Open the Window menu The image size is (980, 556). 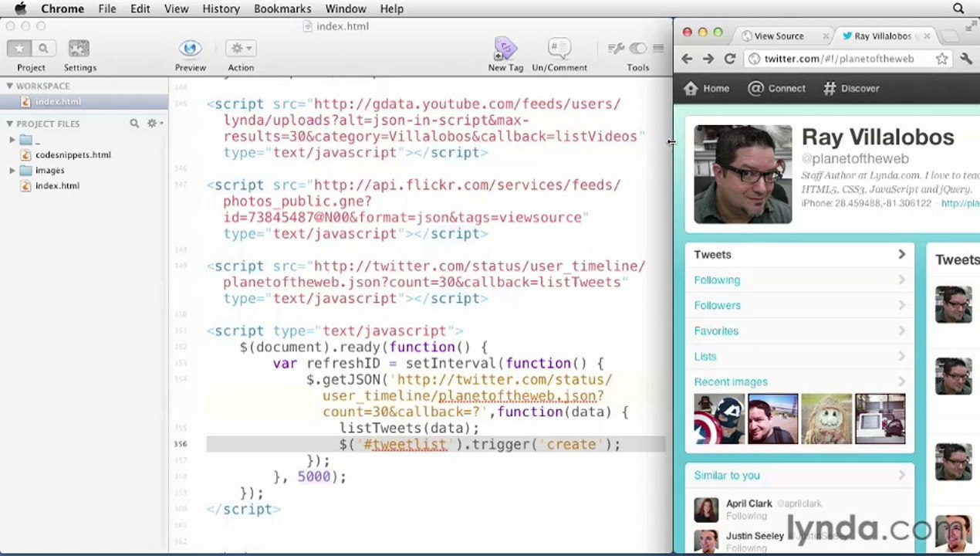[x=346, y=8]
